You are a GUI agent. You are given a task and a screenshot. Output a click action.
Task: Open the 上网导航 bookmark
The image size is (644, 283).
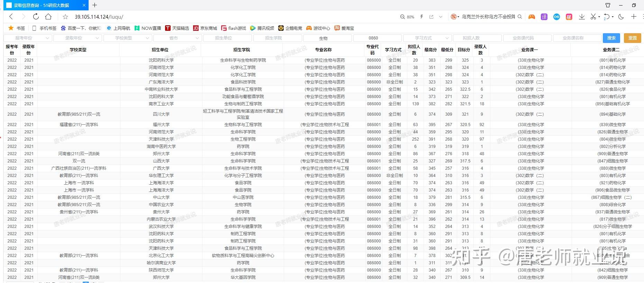tap(118, 28)
